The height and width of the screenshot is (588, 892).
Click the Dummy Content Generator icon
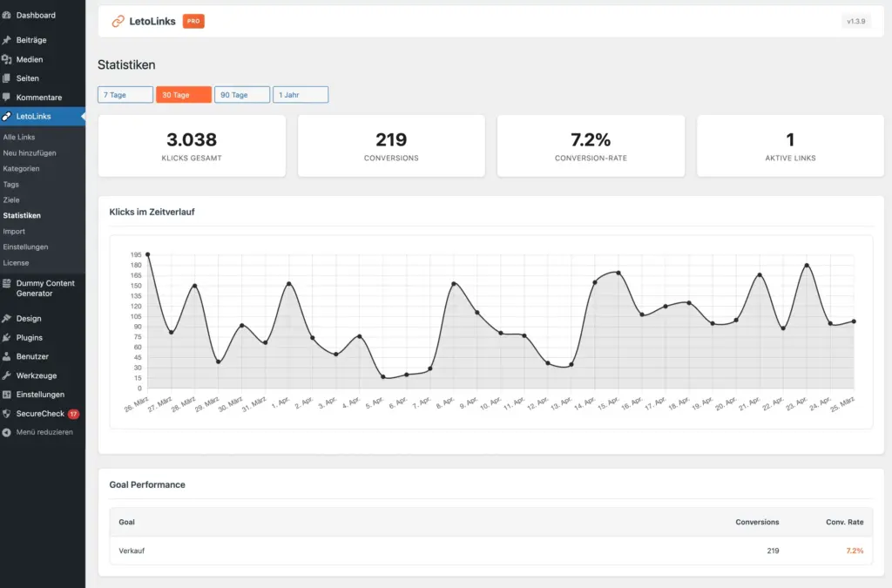pos(7,283)
